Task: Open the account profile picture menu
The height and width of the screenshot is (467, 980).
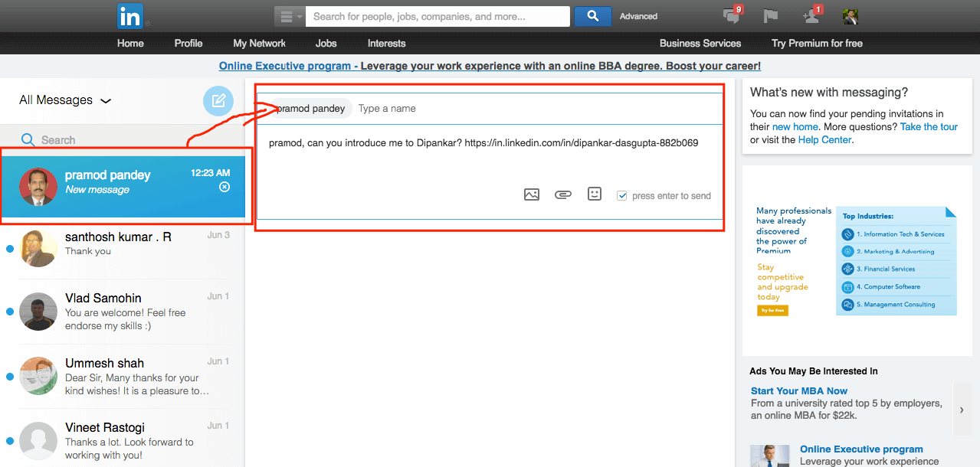Action: (x=850, y=16)
